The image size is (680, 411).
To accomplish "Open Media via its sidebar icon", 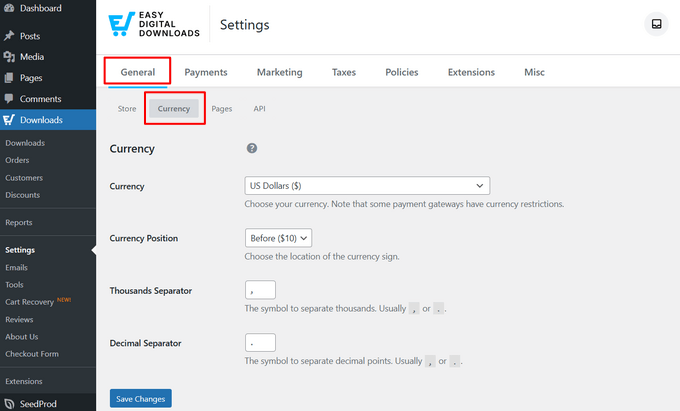I will 9,57.
